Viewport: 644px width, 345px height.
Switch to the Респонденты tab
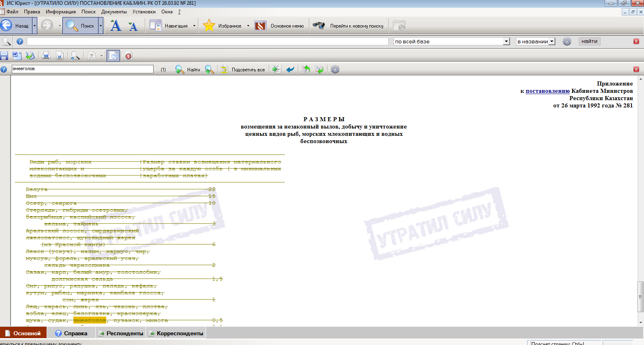pyautogui.click(x=121, y=333)
